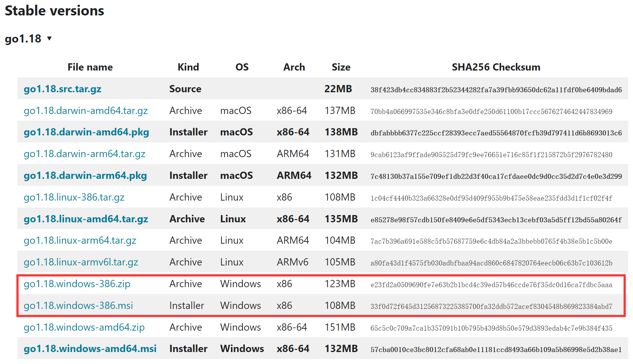The image size is (633, 364).
Task: Click the Kind column header
Action: point(188,67)
